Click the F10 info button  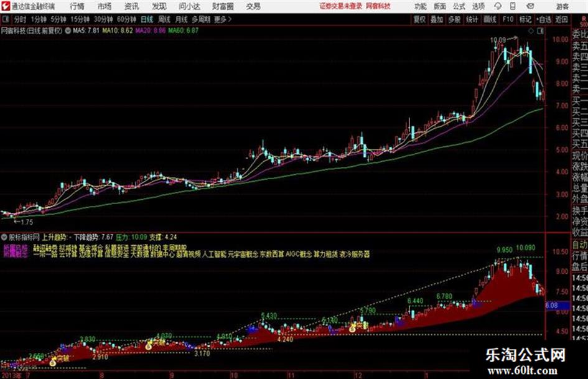[x=508, y=19]
